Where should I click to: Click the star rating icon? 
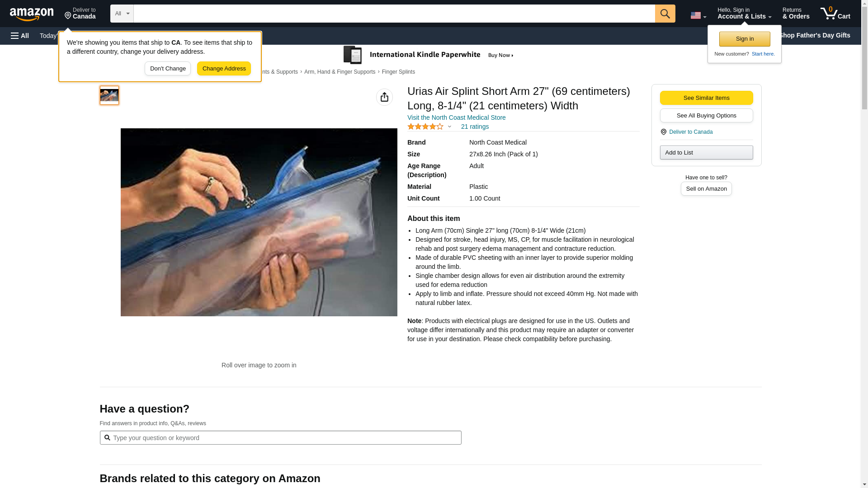425,127
